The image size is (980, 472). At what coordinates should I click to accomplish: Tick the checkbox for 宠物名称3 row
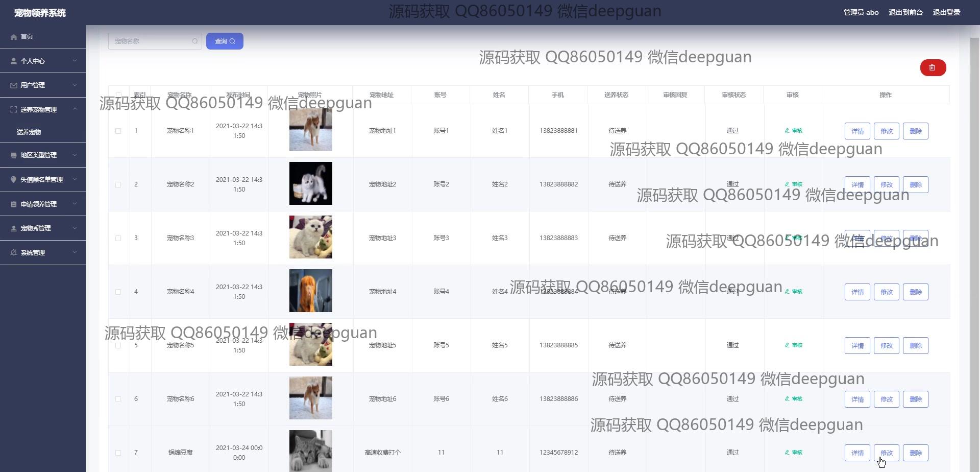[x=118, y=238]
